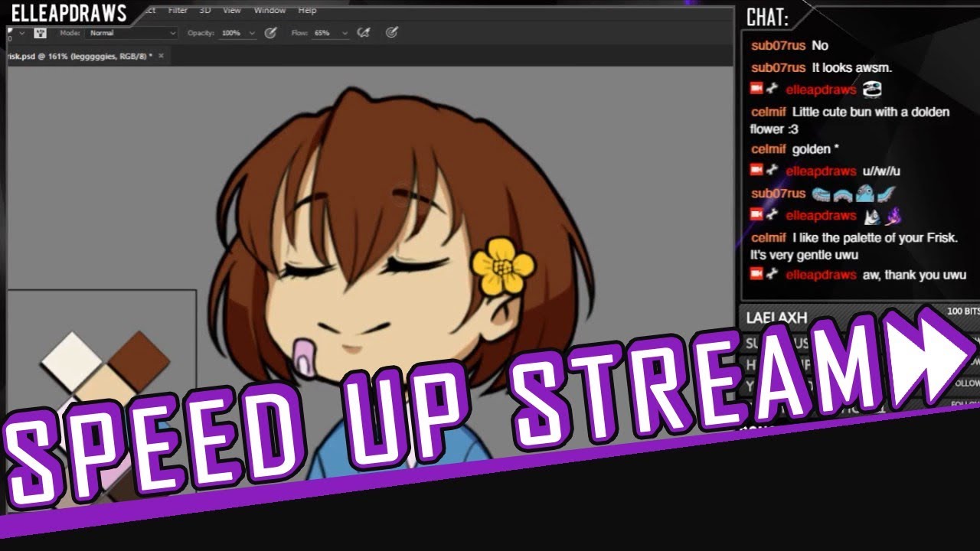Click the purple flame emote in elleapdraws' message
Viewport: 980px width, 551px height.
tap(893, 216)
